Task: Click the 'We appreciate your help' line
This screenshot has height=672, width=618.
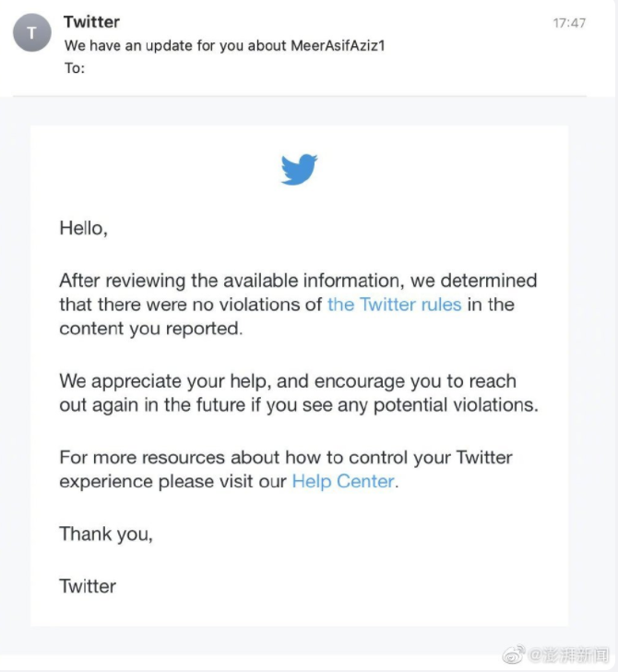Action: [x=288, y=380]
